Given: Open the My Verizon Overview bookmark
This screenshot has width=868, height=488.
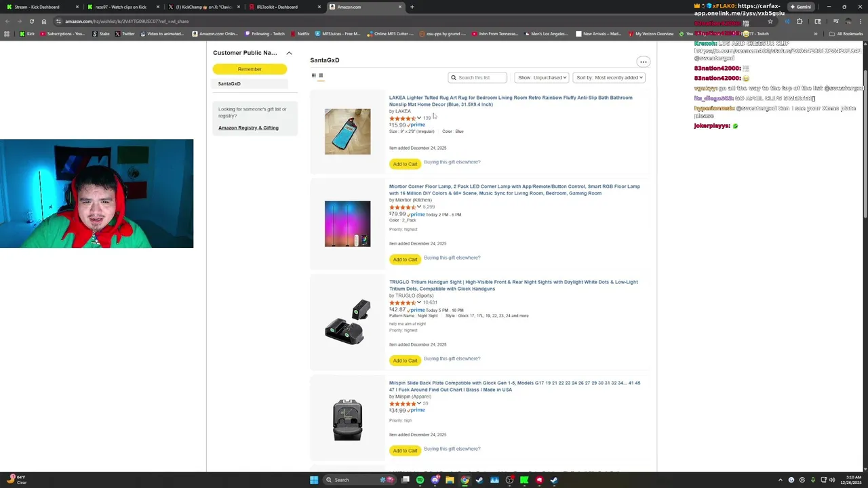Looking at the screenshot, I should pos(651,34).
